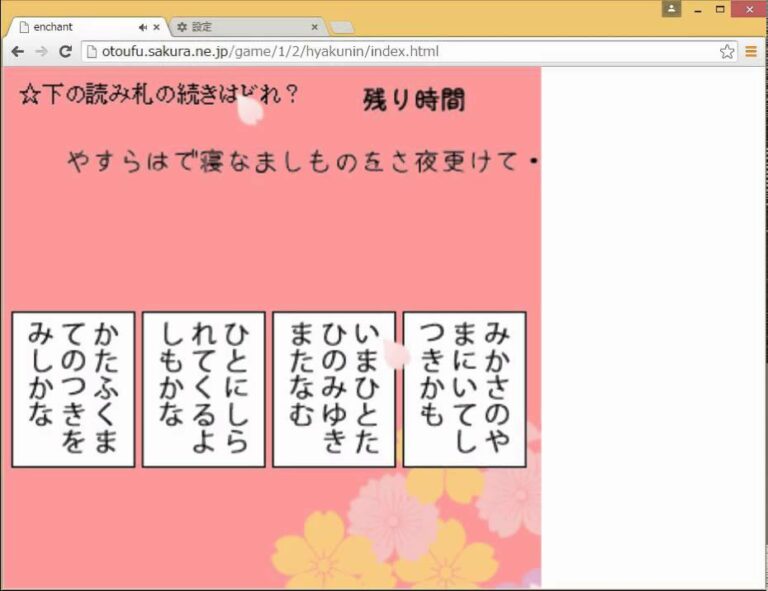Click the browser forward arrow

coord(41,52)
